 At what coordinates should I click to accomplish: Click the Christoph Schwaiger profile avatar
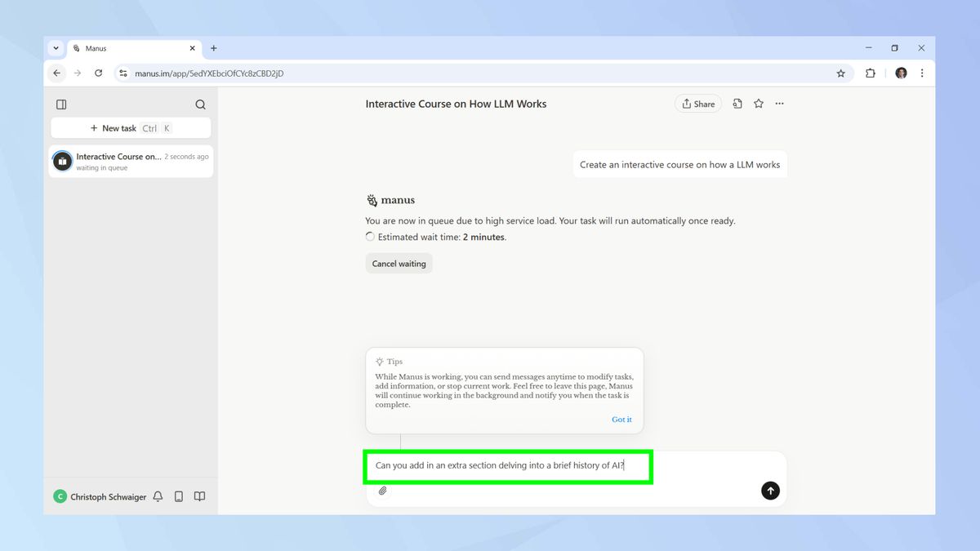tap(60, 496)
